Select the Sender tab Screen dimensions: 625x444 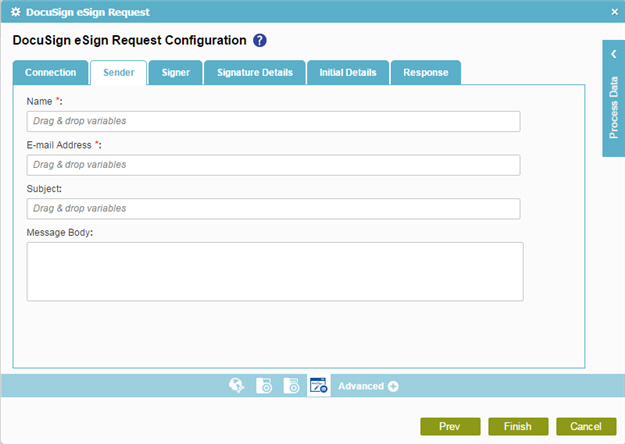click(118, 73)
